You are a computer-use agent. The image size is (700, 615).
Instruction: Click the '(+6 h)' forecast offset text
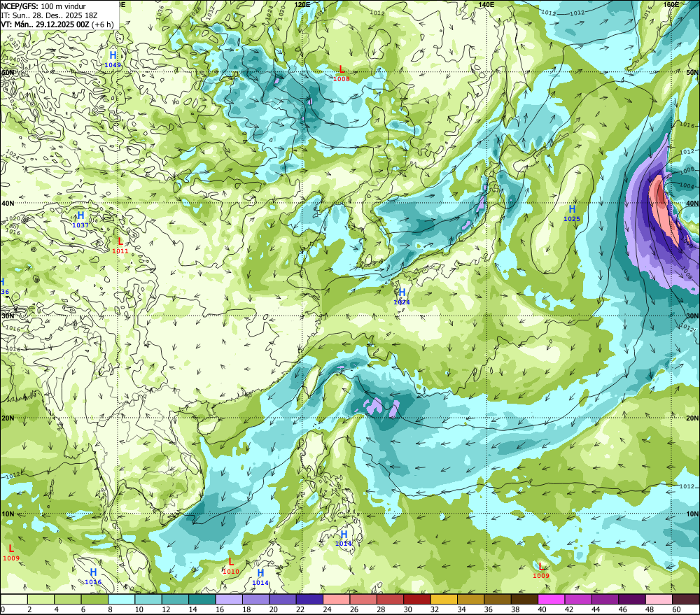coord(103,24)
